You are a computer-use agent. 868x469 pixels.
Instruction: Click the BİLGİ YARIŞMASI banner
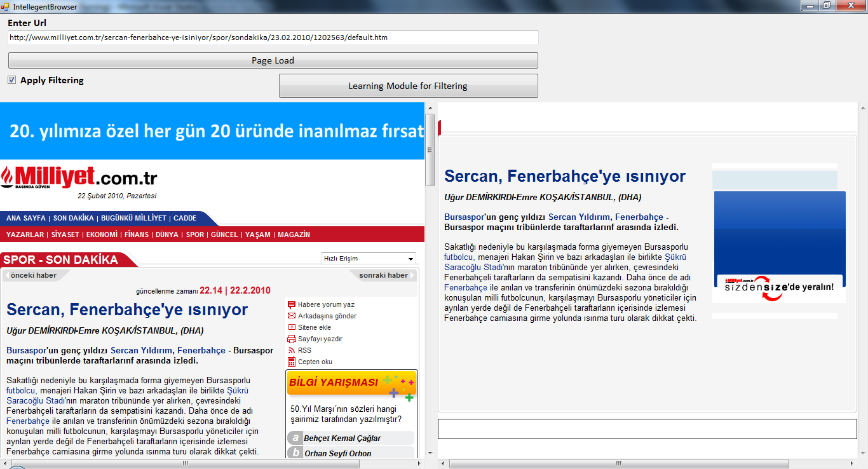click(x=352, y=383)
